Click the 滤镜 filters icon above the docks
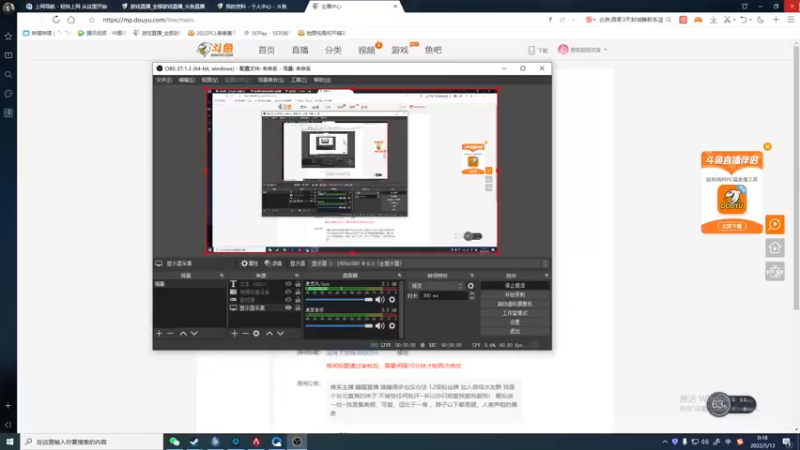 pyautogui.click(x=273, y=263)
